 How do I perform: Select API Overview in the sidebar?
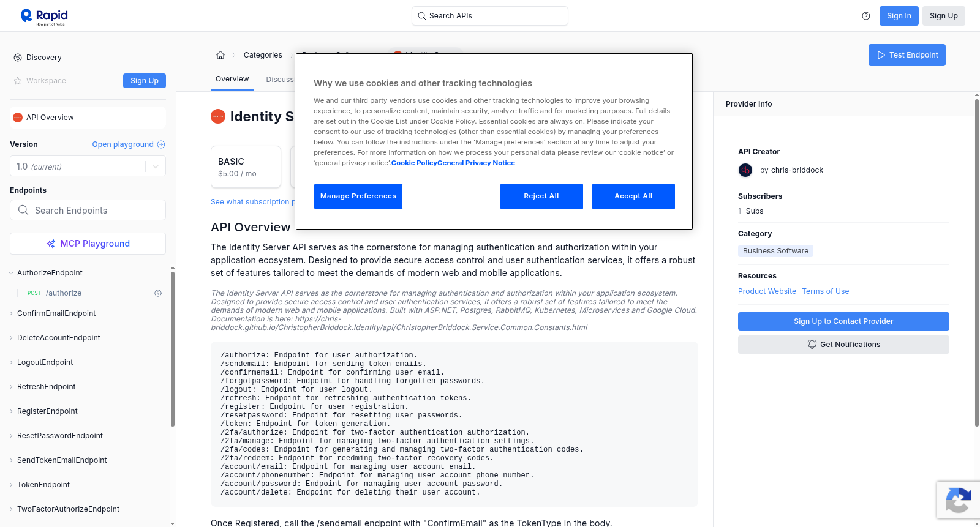pyautogui.click(x=88, y=118)
